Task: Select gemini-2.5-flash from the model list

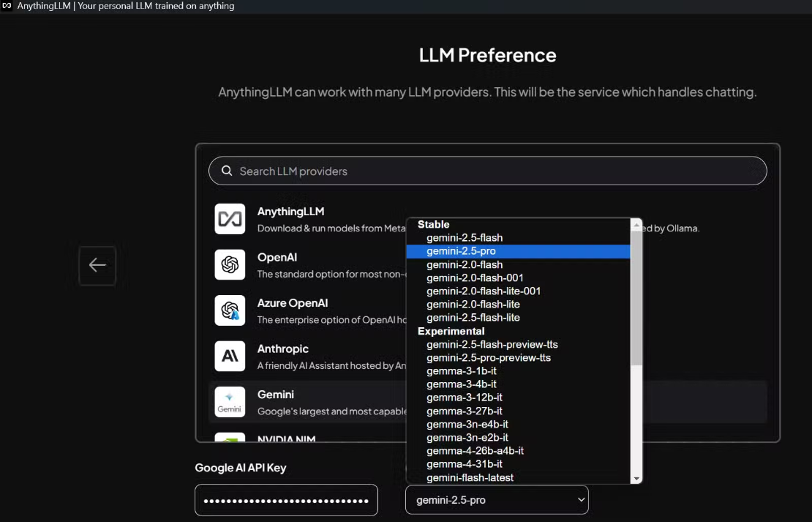Action: tap(519, 237)
